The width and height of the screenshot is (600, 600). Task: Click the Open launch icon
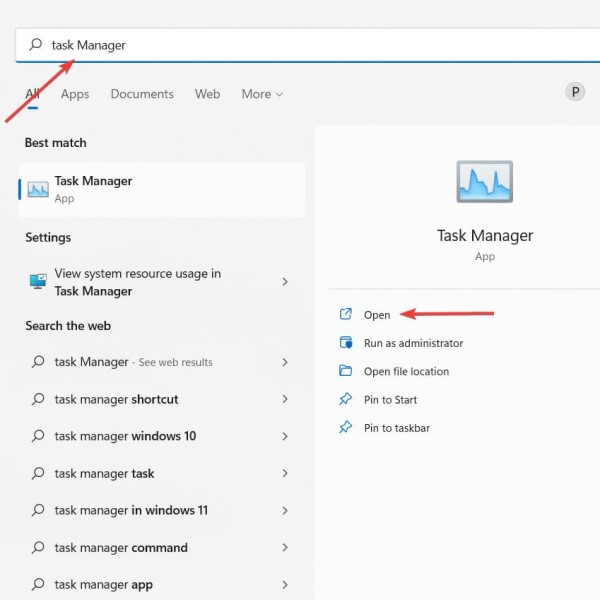(346, 314)
